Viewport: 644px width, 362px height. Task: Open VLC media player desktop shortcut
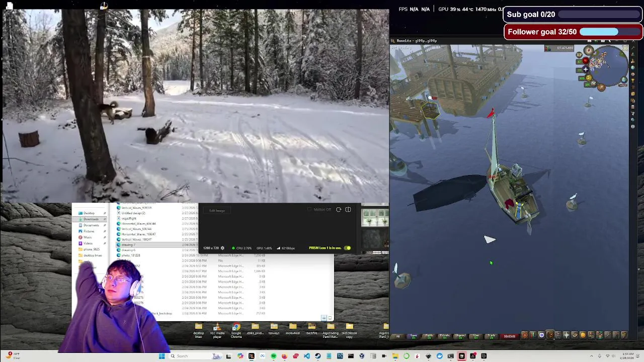217,330
